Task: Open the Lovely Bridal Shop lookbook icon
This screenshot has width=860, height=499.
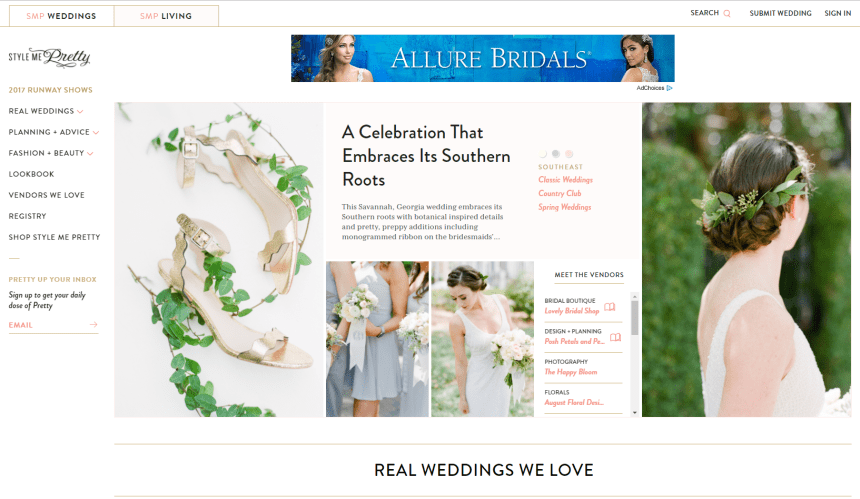Action: pos(609,307)
